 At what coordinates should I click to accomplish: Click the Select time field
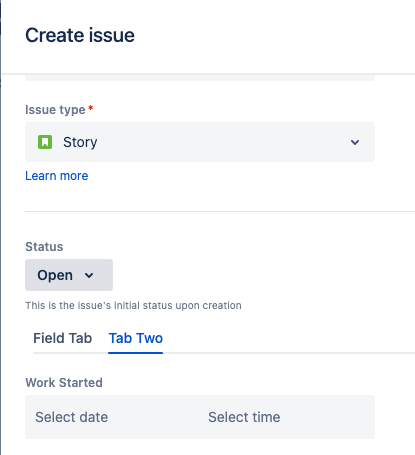pos(287,417)
